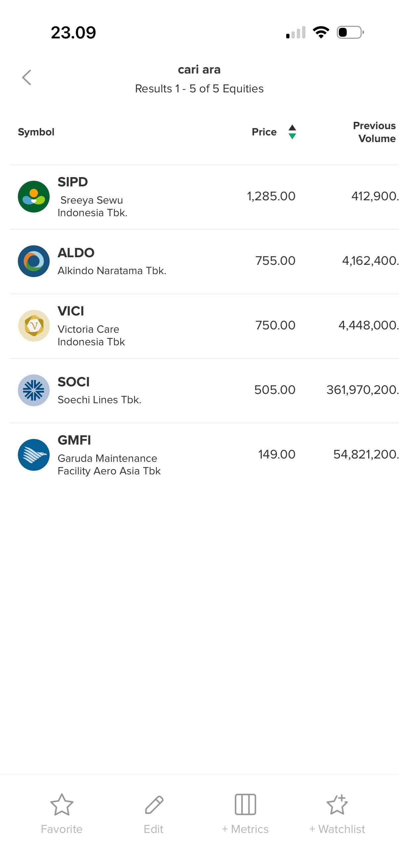Tap the cari ara screener title

coord(199,70)
